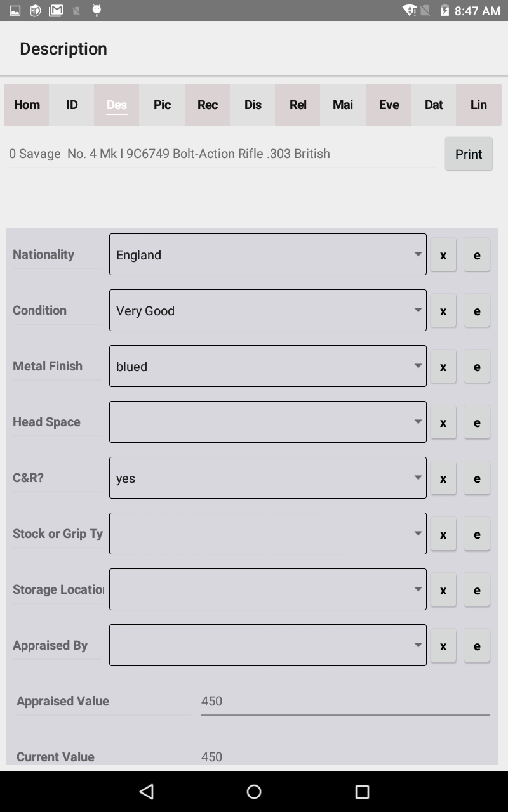
Task: Tap the Home circle in the navigation bar
Action: 253,791
